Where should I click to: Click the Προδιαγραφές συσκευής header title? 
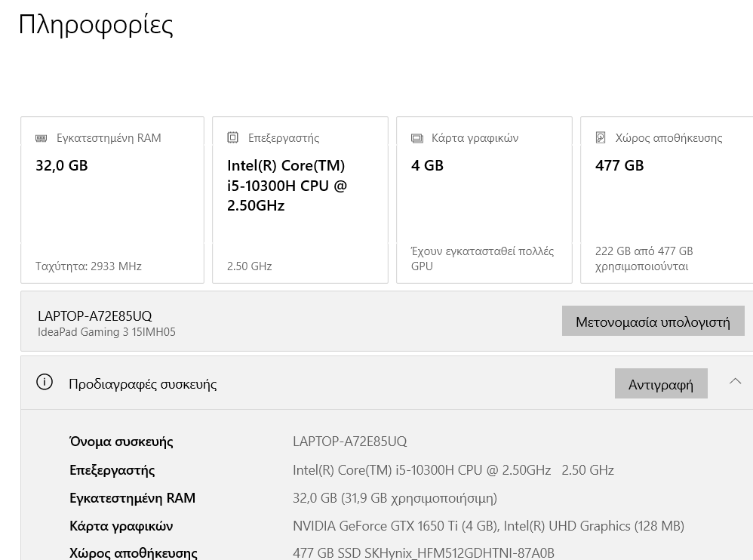click(x=143, y=384)
